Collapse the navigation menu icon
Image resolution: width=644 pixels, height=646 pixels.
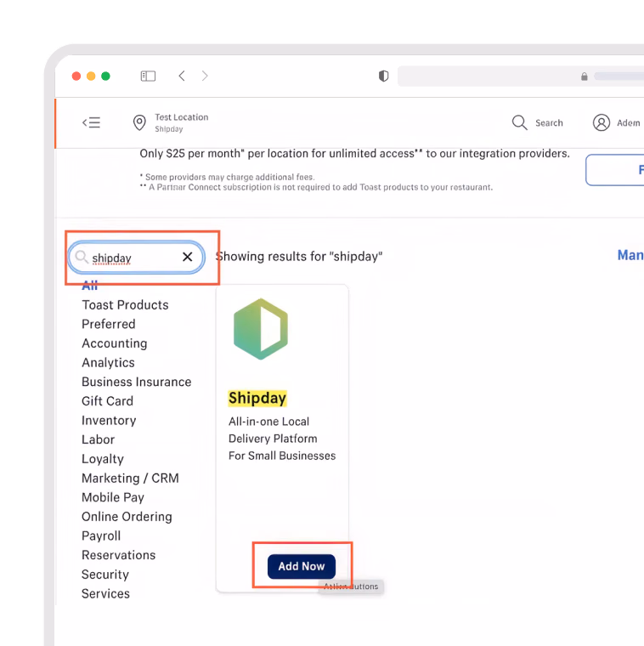(91, 122)
